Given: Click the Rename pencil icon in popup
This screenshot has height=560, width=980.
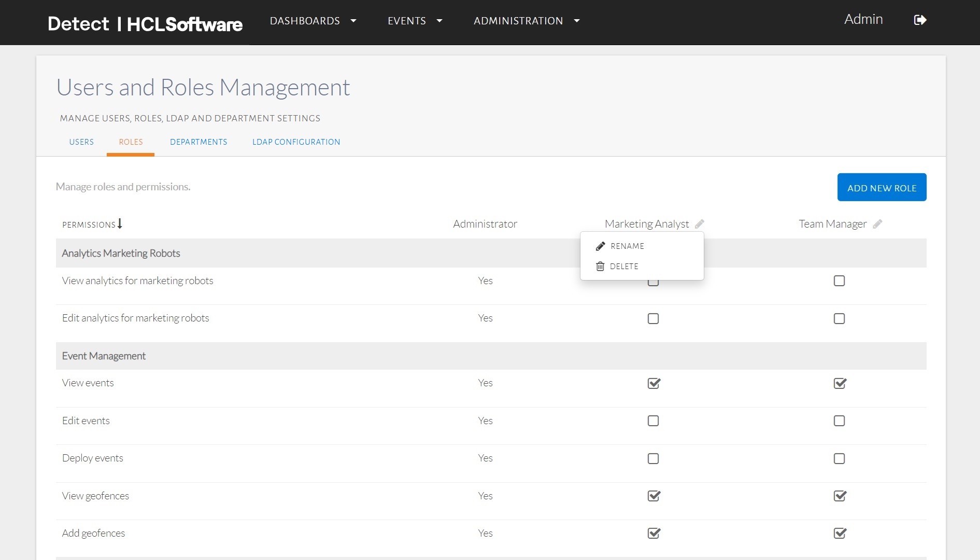Looking at the screenshot, I should [x=600, y=246].
